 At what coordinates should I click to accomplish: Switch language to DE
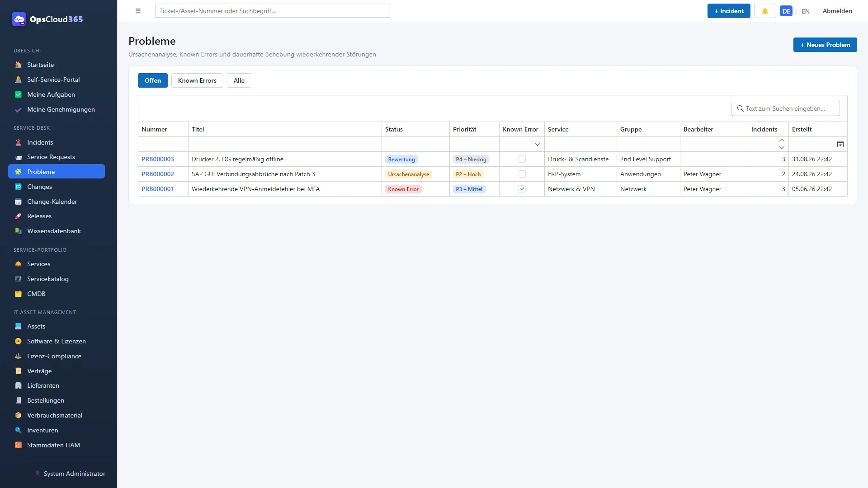tap(786, 11)
